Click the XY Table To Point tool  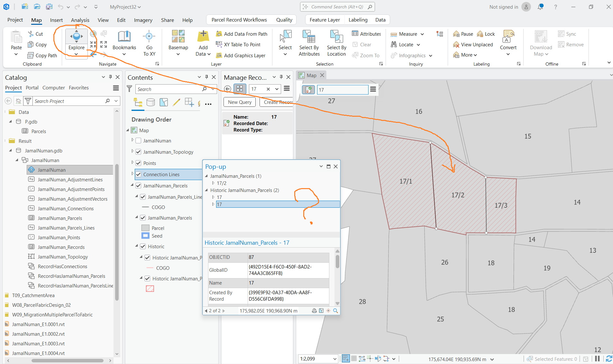pyautogui.click(x=238, y=45)
